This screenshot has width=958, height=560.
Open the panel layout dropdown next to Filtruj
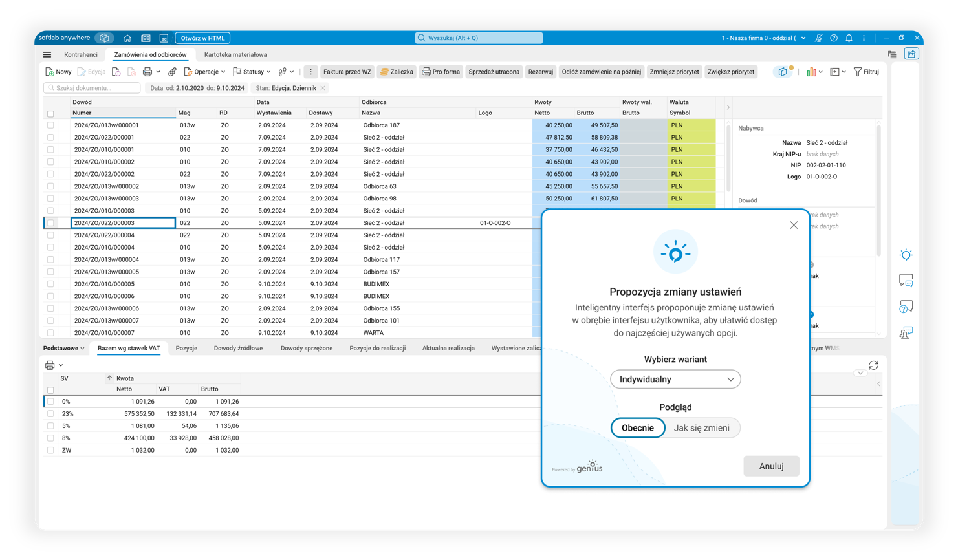coord(838,72)
